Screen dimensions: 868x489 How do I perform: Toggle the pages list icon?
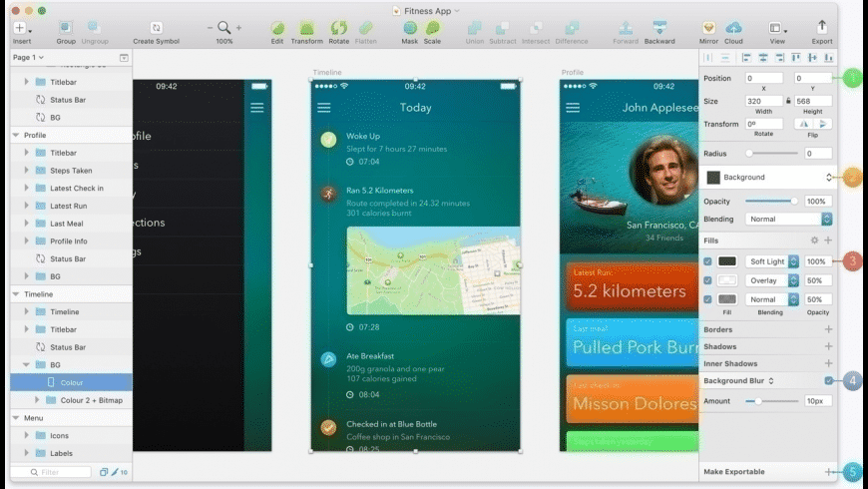pyautogui.click(x=124, y=58)
